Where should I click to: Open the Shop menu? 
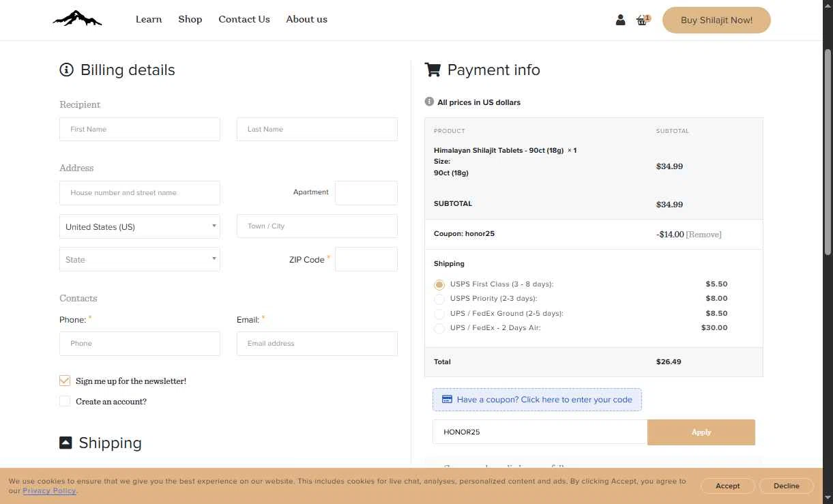tap(190, 19)
